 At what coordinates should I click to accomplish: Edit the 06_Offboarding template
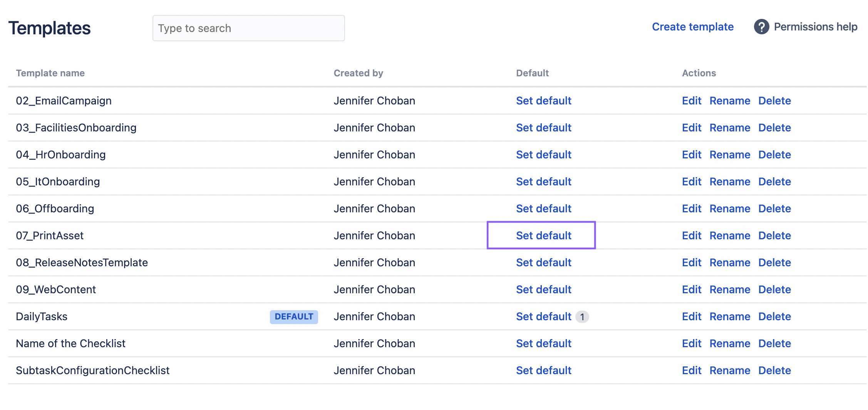click(x=691, y=208)
